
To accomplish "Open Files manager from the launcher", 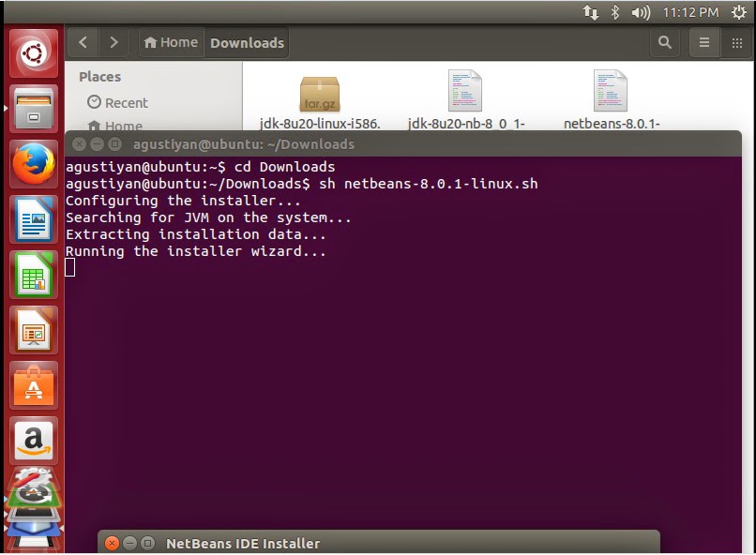I will [x=33, y=109].
